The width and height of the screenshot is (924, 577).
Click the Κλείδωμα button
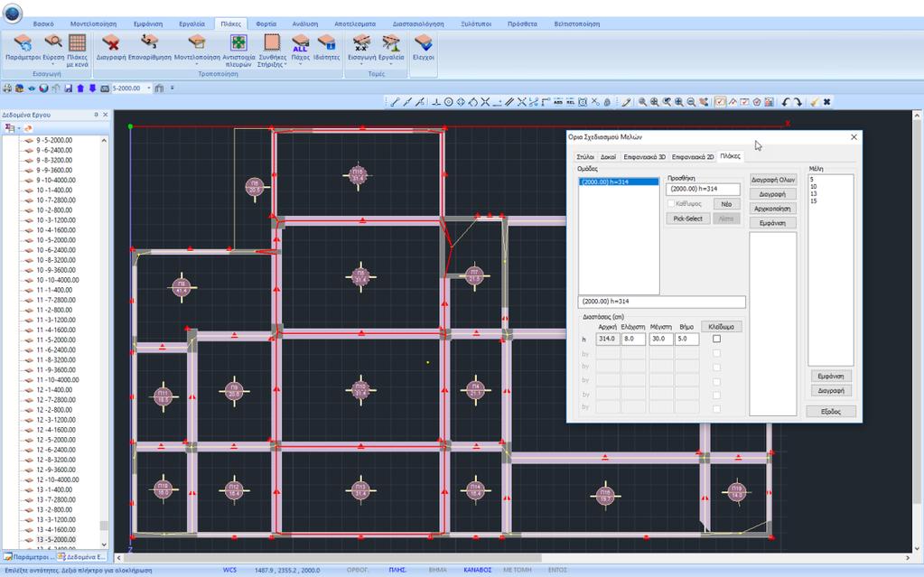(722, 327)
